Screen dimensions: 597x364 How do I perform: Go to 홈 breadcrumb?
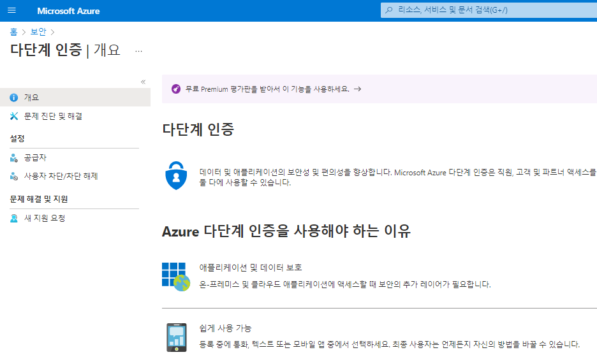[13, 32]
